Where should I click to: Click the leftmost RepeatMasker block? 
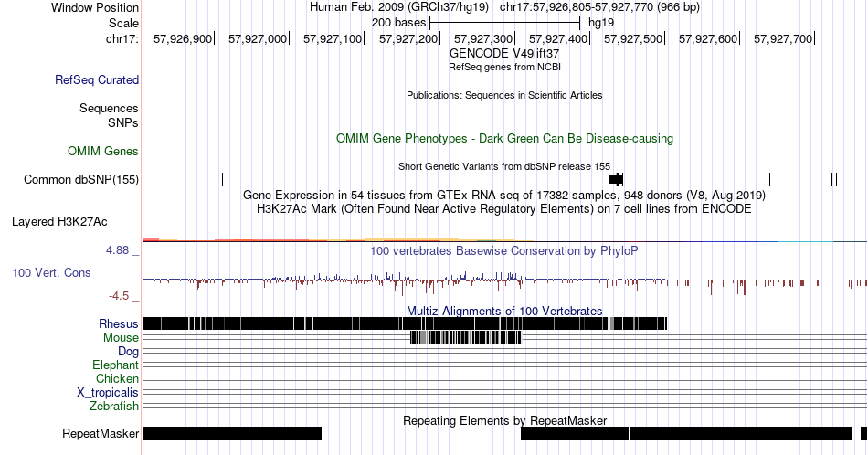coord(232,433)
